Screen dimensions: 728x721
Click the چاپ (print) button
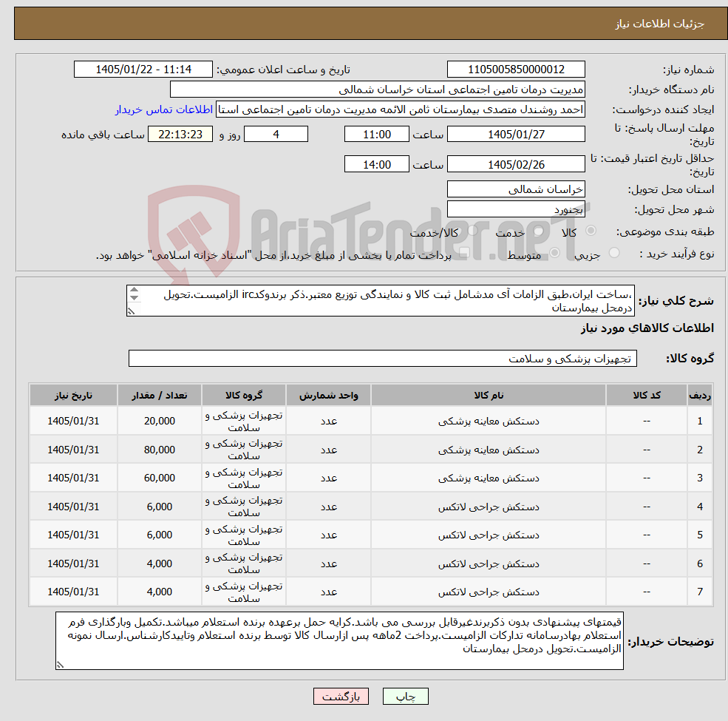(x=405, y=697)
